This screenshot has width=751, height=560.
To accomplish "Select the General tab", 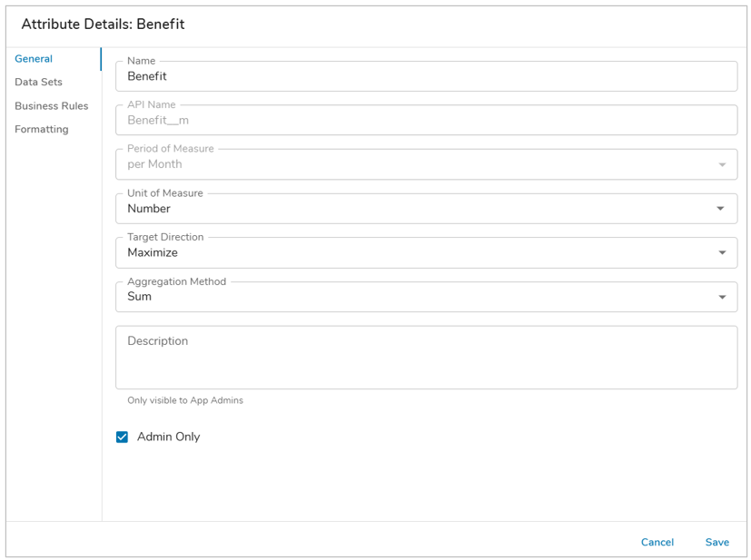I will (34, 59).
